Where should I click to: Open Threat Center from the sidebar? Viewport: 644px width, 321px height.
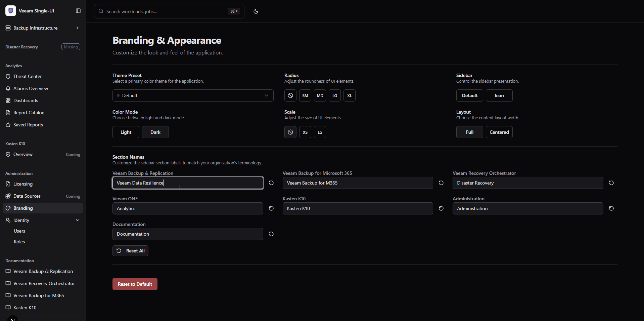28,76
